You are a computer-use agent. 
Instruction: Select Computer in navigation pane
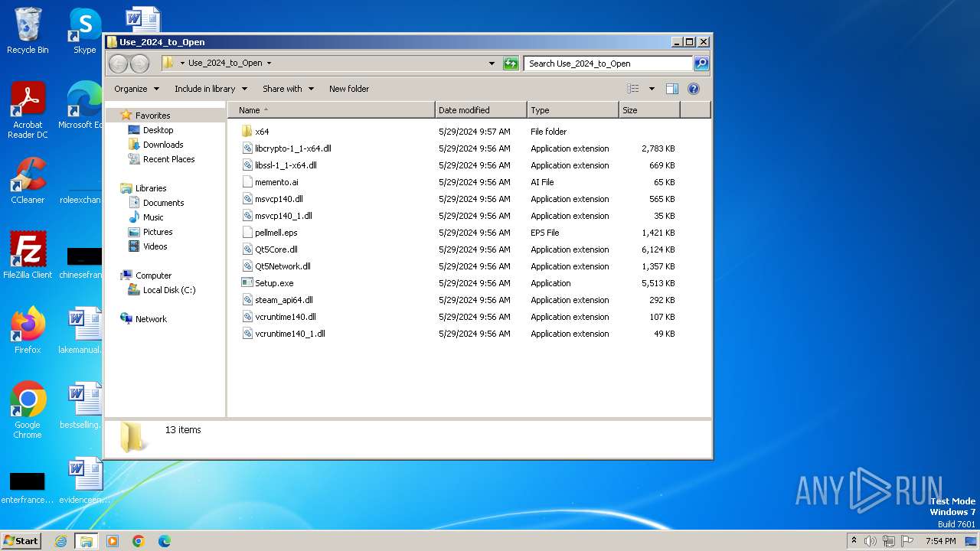(x=153, y=275)
